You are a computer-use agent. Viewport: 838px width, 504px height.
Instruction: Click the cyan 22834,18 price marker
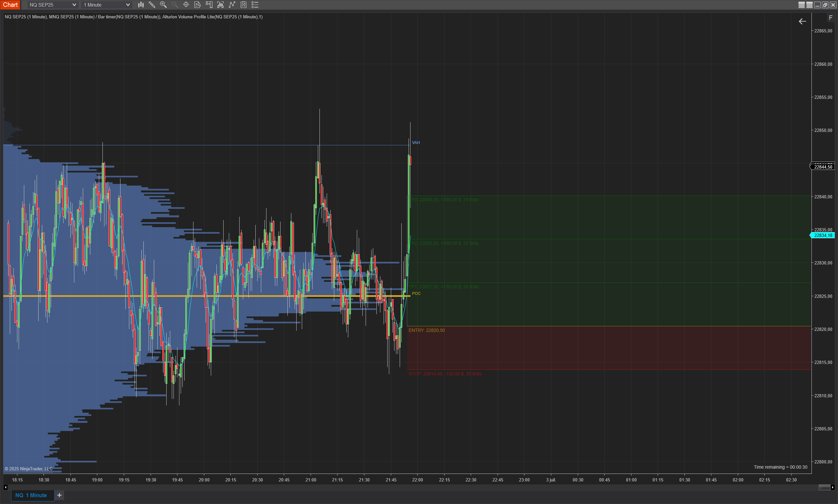(823, 235)
